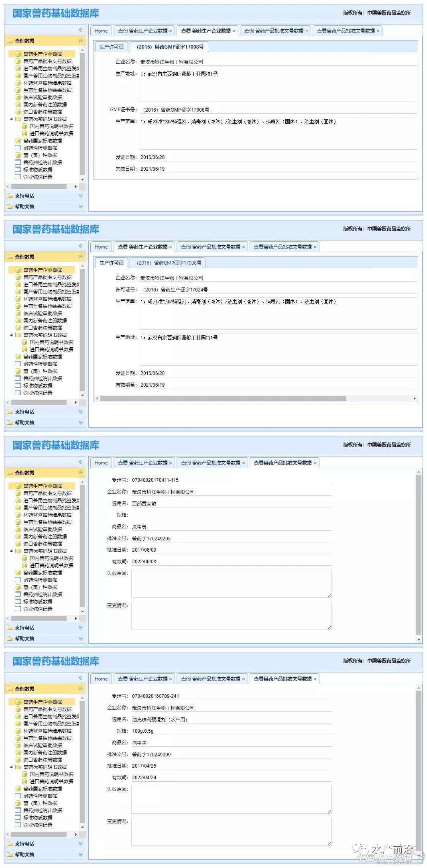Collapse sidebar with double-chevron in topmost window
The width and height of the screenshot is (427, 868).
[x=80, y=30]
